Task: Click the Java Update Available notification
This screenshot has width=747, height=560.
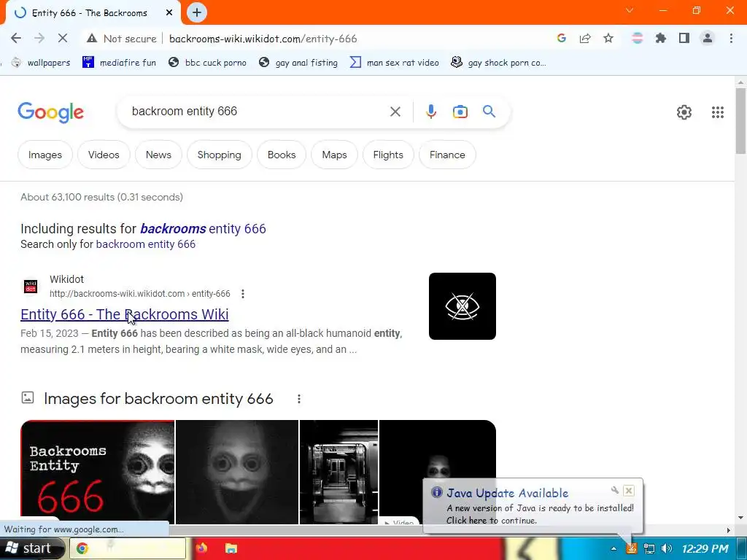Action: coord(533,507)
